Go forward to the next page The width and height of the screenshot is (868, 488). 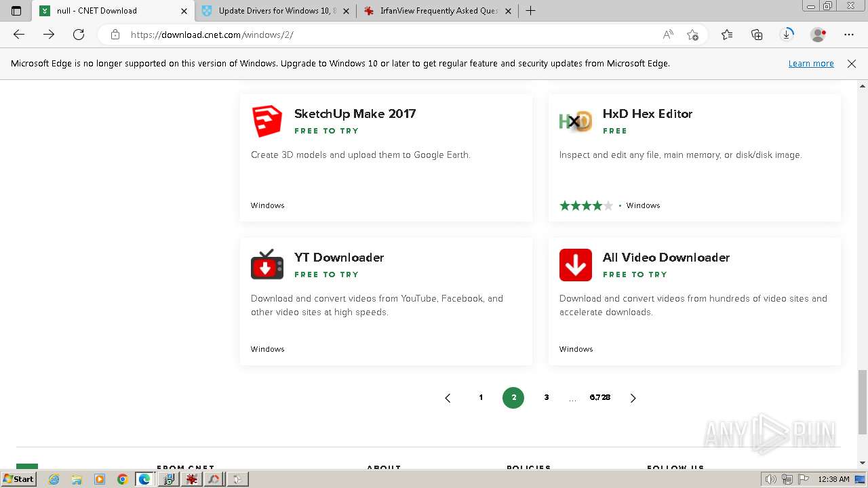point(49,35)
